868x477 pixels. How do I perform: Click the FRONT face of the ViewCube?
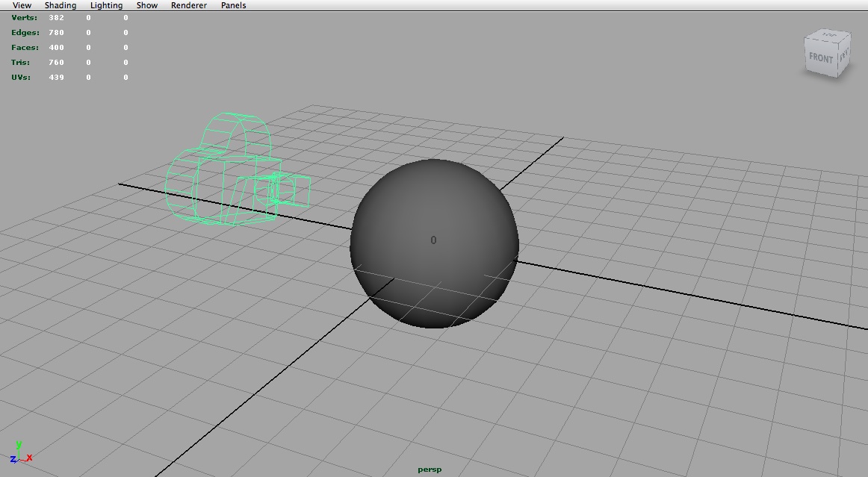[820, 57]
